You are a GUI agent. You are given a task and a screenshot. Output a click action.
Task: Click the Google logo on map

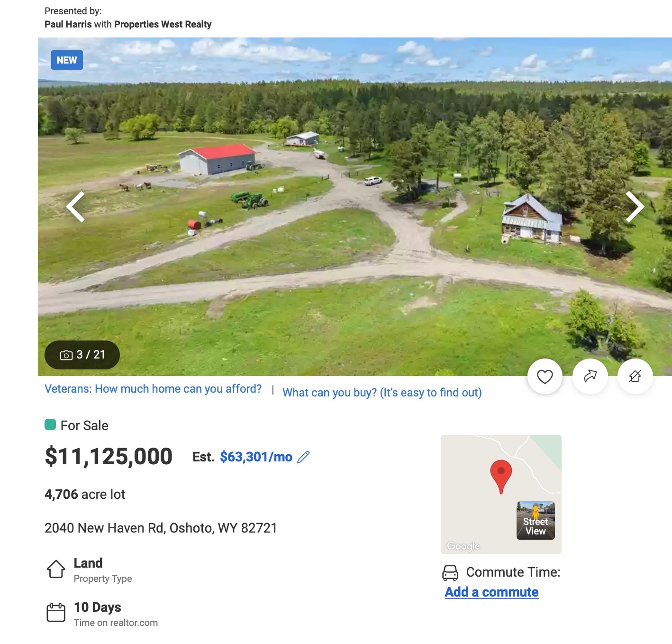[463, 546]
